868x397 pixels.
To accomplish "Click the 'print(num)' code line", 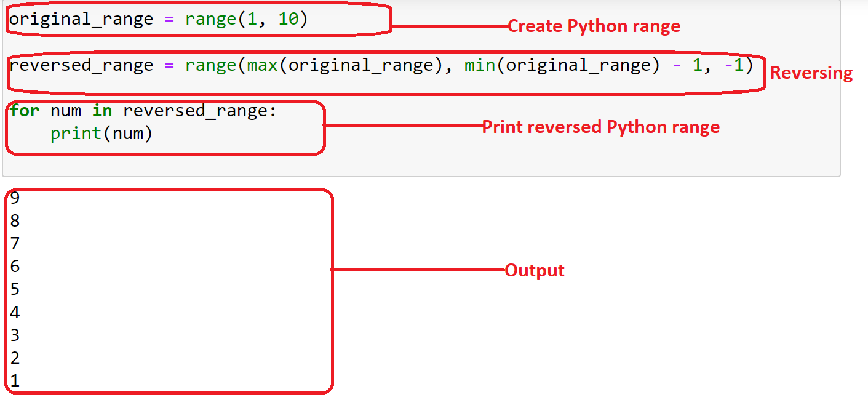I will [x=102, y=134].
